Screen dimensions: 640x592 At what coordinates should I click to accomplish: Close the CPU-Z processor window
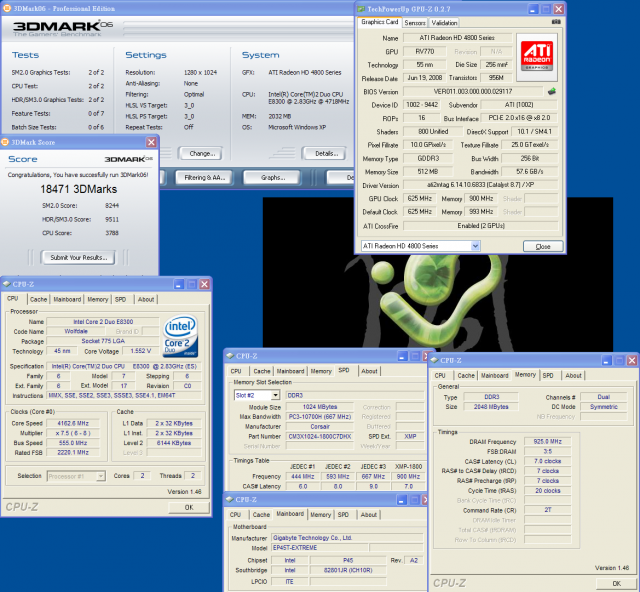(x=204, y=284)
